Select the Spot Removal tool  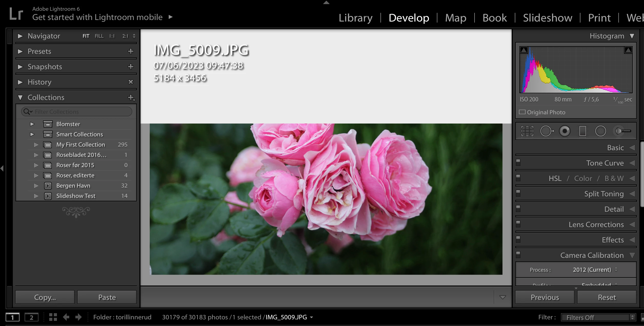547,131
